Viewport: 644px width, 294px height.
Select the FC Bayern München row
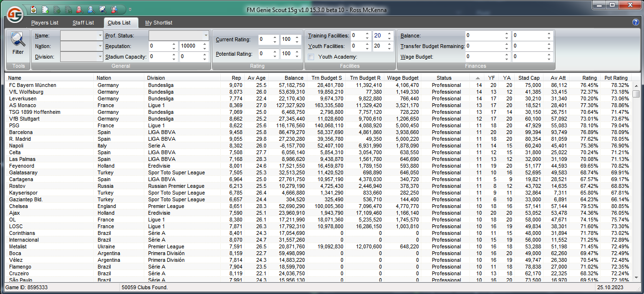(318, 85)
